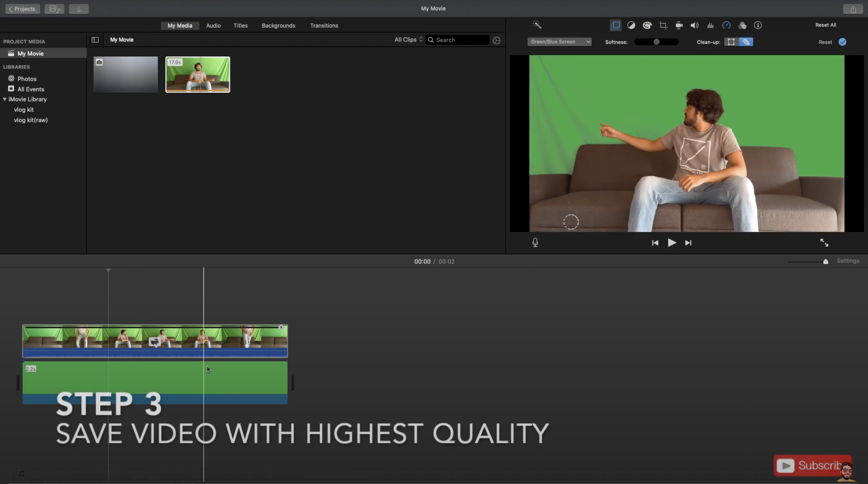The image size is (868, 484).
Task: Switch to Titles tab
Action: click(240, 26)
